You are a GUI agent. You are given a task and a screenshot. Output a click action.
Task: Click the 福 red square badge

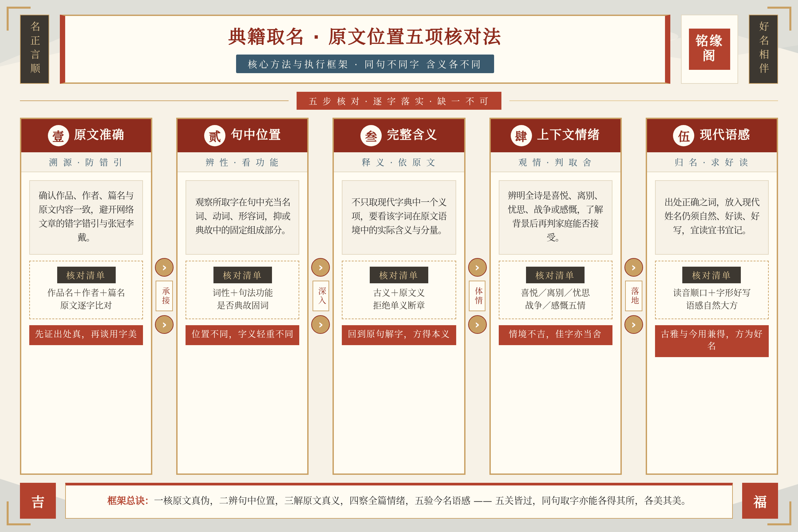pyautogui.click(x=760, y=501)
